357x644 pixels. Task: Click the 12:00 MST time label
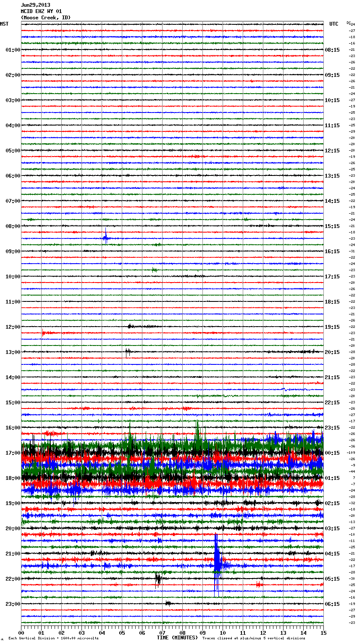coord(13,327)
